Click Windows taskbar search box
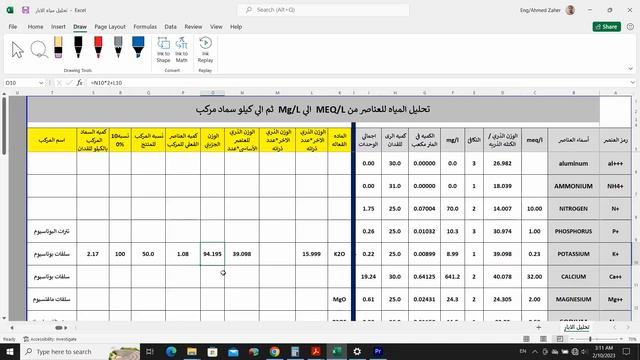 pos(80,351)
